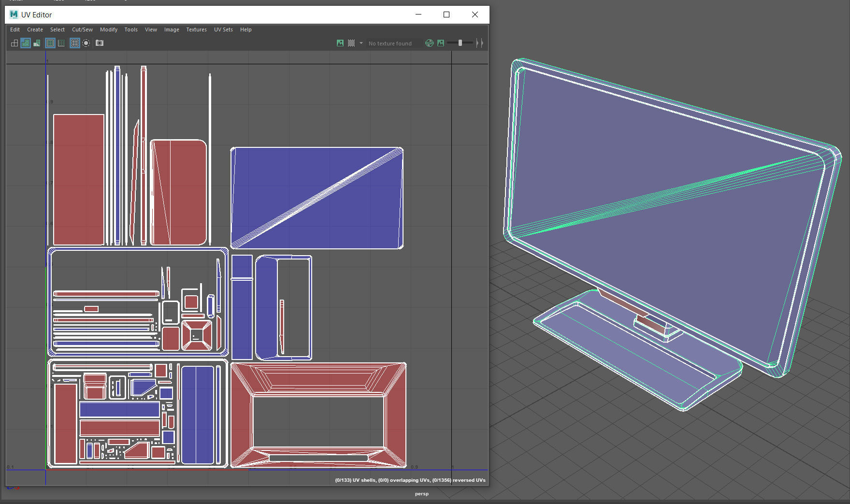The width and height of the screenshot is (850, 504).
Task: Toggle the checkered tile pattern icon
Action: (351, 43)
